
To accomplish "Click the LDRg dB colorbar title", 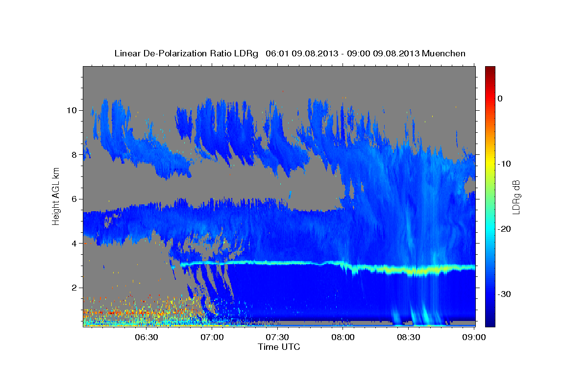I will [516, 196].
